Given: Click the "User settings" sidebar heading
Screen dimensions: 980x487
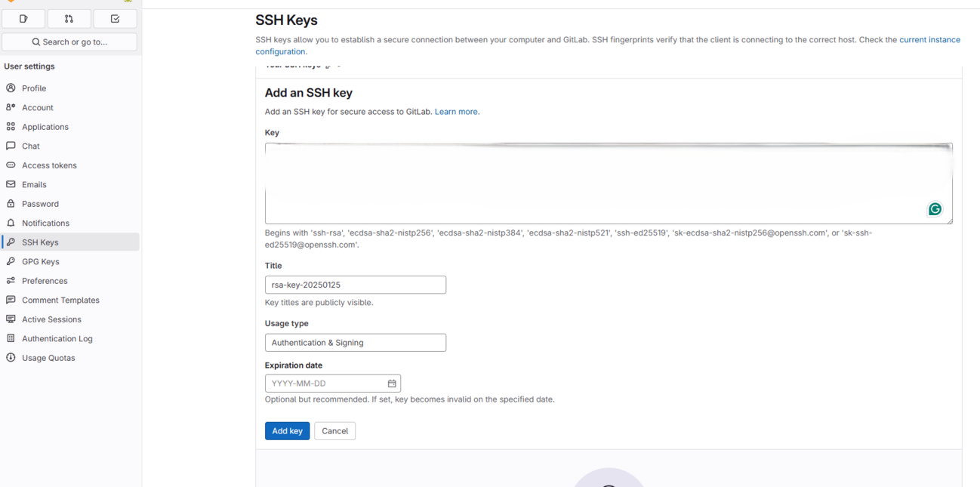Looking at the screenshot, I should [29, 66].
